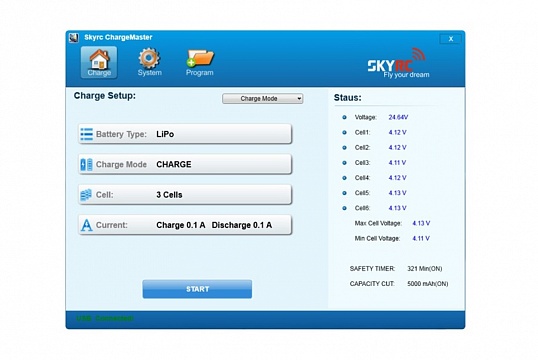Click the Charge Setup heading

point(105,96)
